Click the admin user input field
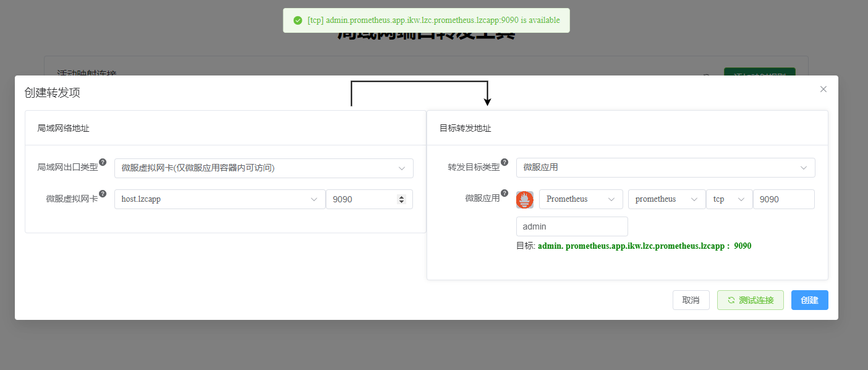Viewport: 868px width, 370px height. point(572,226)
